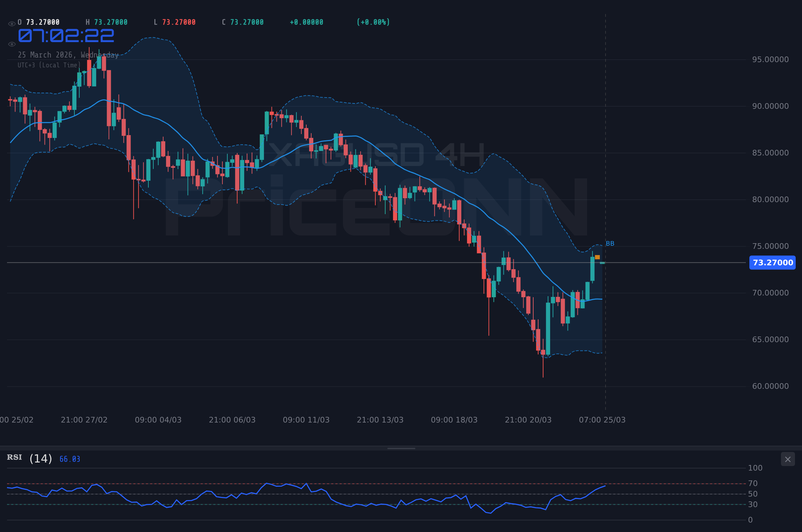This screenshot has width=802, height=532.
Task: Click the 21:00 20/03 time label
Action: [x=528, y=420]
